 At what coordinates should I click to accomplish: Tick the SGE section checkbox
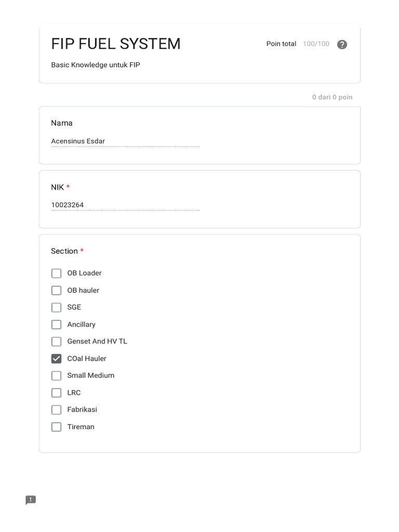(x=57, y=308)
